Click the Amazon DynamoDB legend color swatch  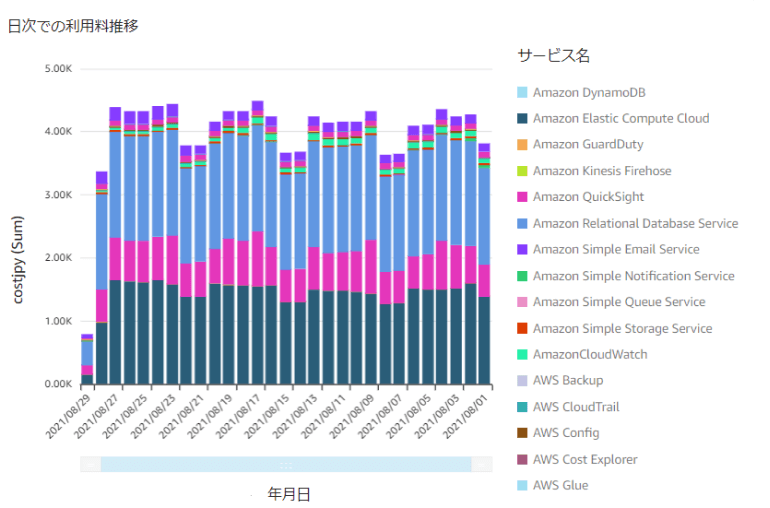(521, 93)
